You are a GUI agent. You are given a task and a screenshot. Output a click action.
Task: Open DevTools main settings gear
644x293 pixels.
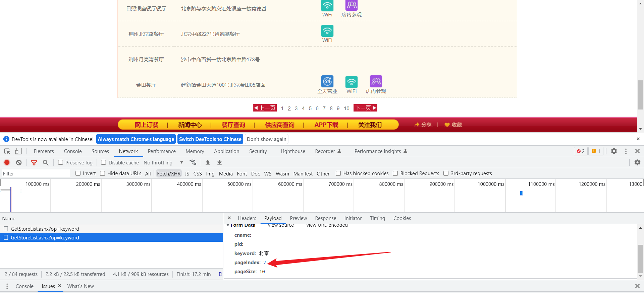[x=614, y=151]
